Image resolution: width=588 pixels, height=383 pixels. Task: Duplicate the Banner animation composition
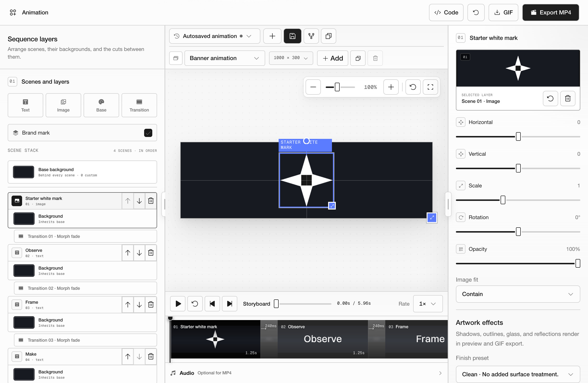[x=358, y=58]
